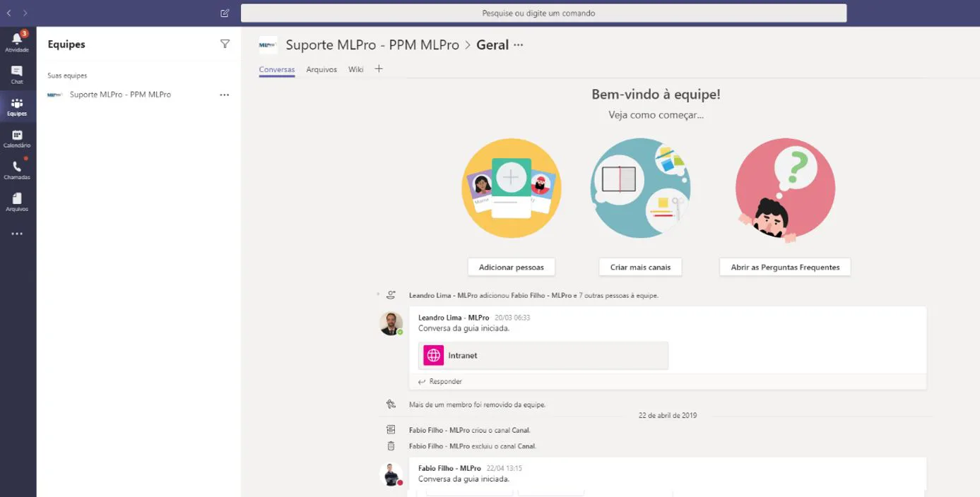Click the member-added icon beside Leandro's notice

coord(391,295)
